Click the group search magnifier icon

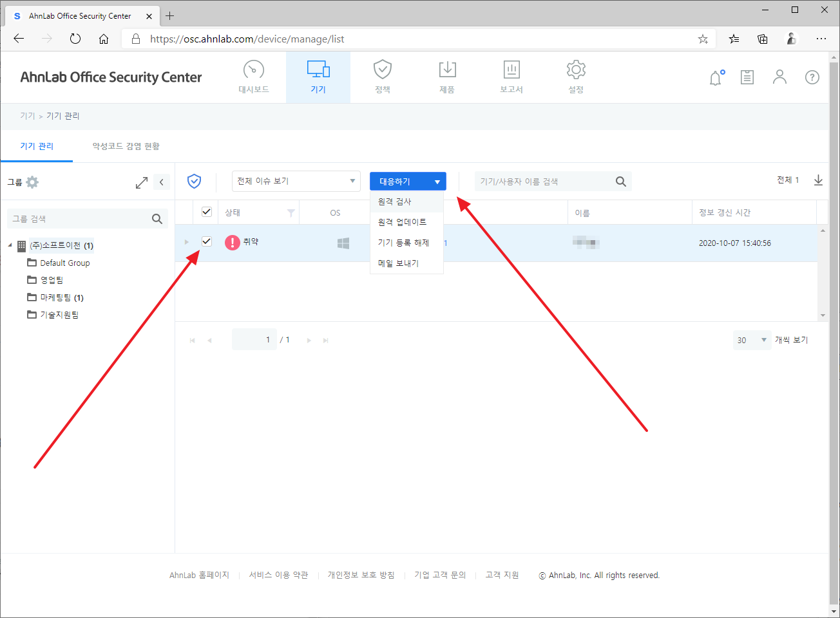pos(157,219)
